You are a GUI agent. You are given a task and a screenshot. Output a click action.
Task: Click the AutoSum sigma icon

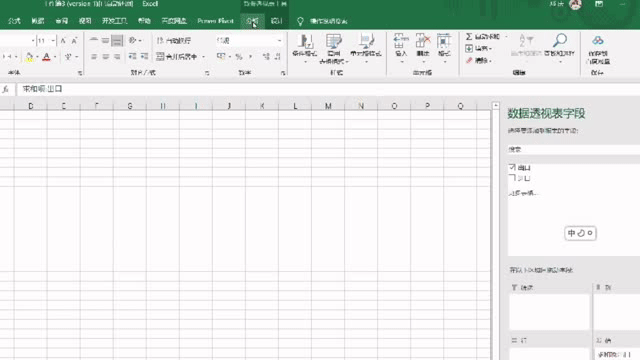click(x=469, y=37)
